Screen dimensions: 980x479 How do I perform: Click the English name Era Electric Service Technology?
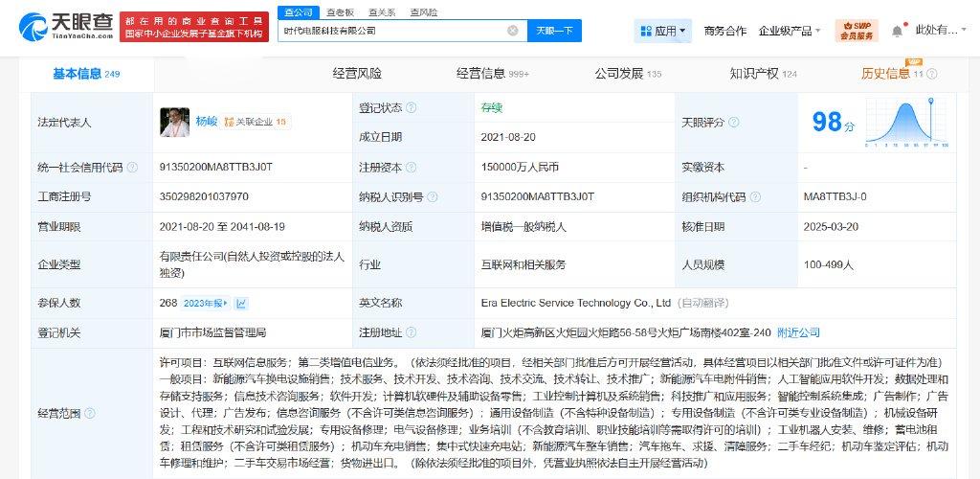[x=575, y=303]
